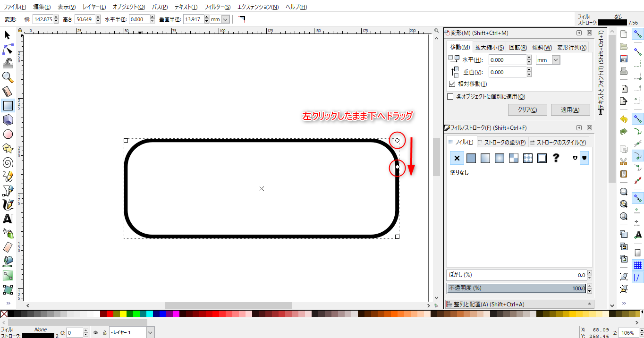Click the Redo arrow icon
Image resolution: width=644 pixels, height=338 pixels.
tap(624, 131)
